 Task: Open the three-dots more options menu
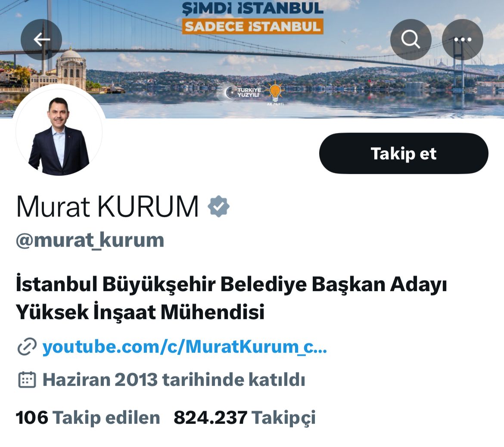tap(463, 40)
